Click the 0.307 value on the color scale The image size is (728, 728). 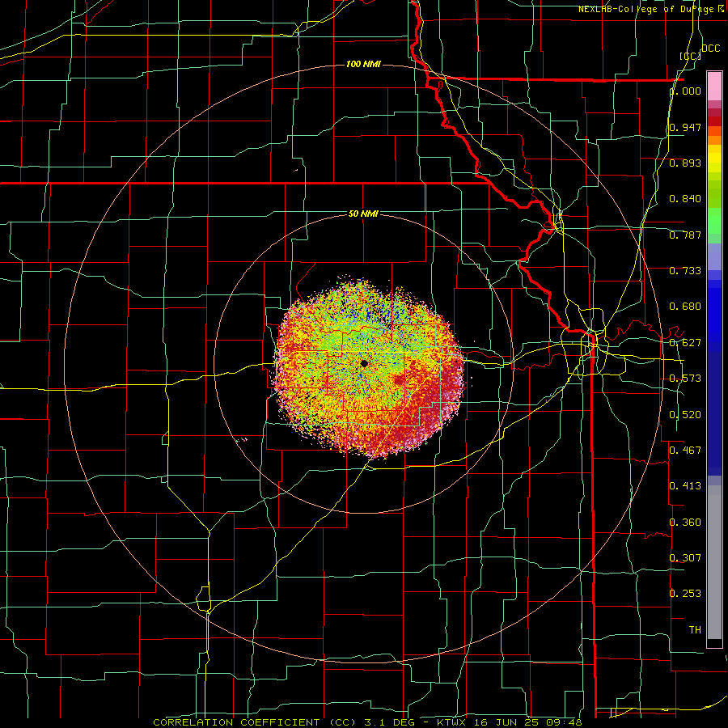tap(685, 557)
